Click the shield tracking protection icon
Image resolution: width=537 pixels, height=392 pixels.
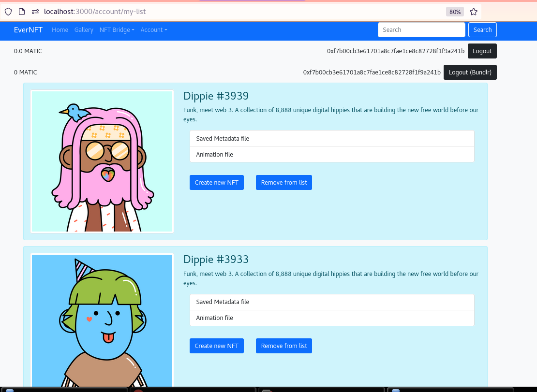(8, 12)
